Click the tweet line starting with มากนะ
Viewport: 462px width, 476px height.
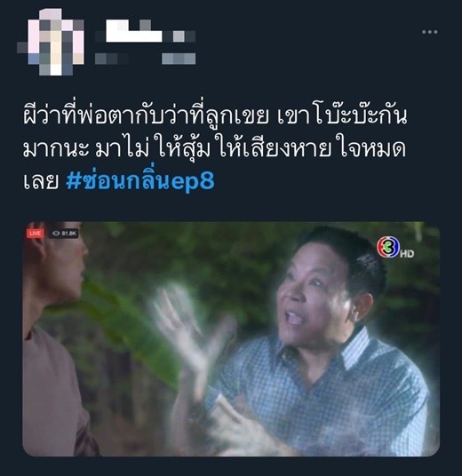pyautogui.click(x=214, y=148)
